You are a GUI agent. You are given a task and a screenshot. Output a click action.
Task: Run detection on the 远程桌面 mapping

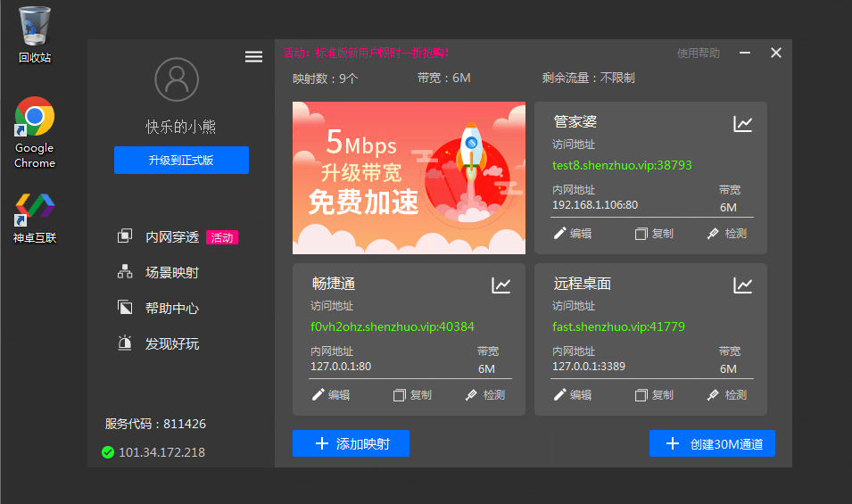pos(727,395)
